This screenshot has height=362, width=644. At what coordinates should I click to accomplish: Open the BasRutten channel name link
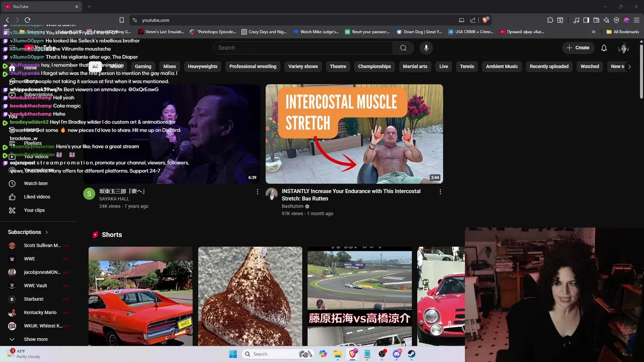coord(292,206)
